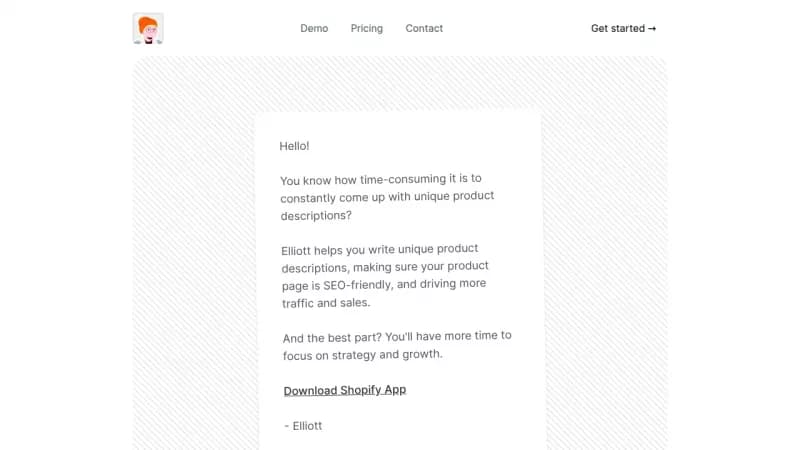Screen dimensions: 800x450
Task: Click the "- Elliott" signature
Action: click(x=303, y=426)
